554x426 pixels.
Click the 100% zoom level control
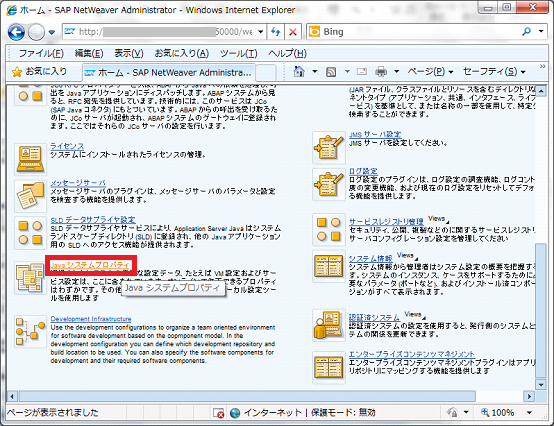coord(497,412)
